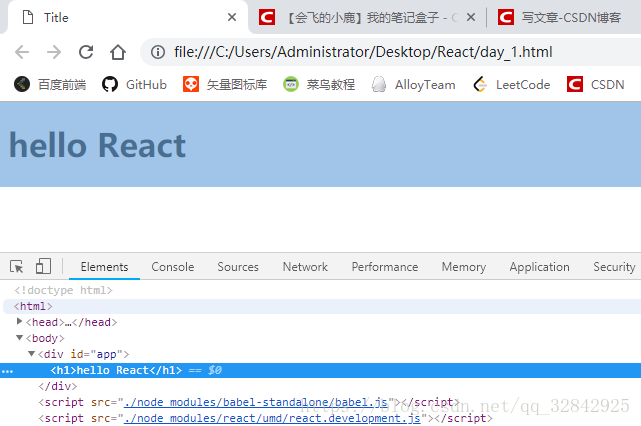Open the 百度前端 bookmark
The height and width of the screenshot is (426, 641).
pyautogui.click(x=50, y=85)
